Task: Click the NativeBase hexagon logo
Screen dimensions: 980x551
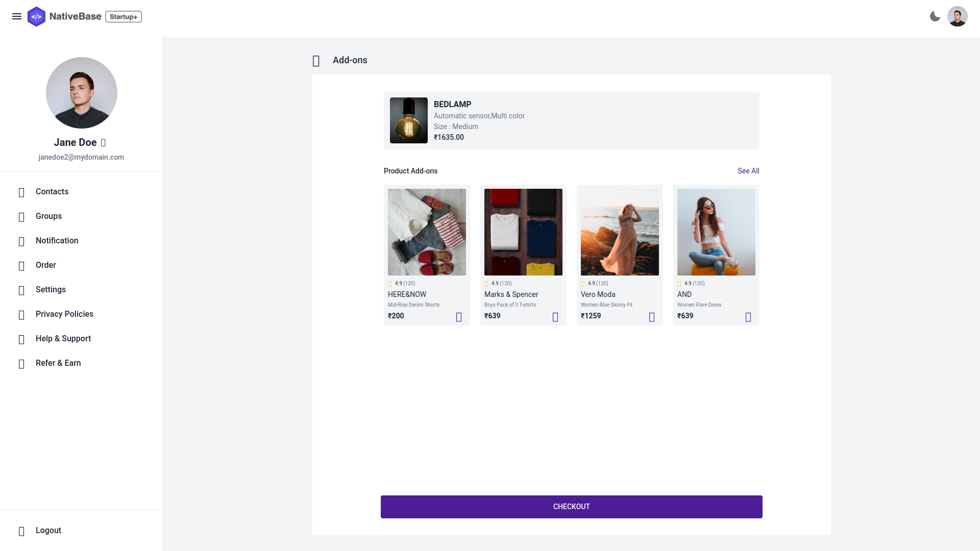Action: click(36, 16)
